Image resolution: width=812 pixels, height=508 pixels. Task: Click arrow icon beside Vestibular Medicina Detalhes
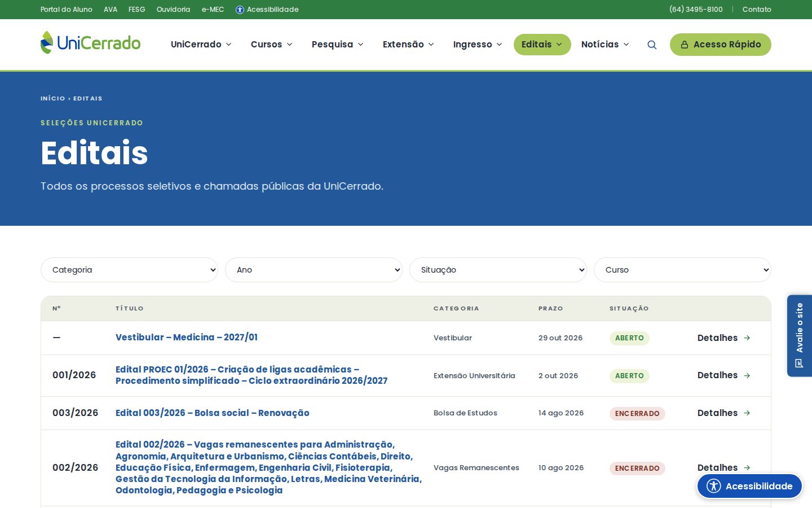click(747, 338)
